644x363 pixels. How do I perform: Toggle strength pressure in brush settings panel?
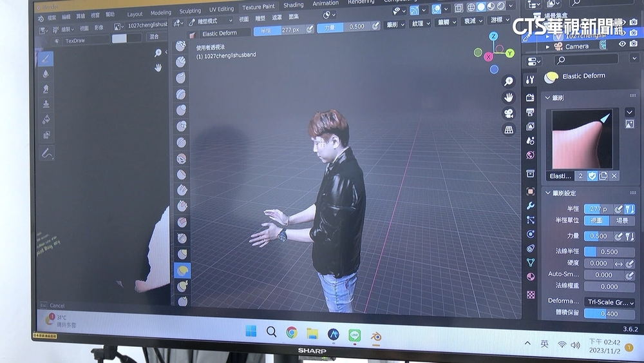coord(618,237)
